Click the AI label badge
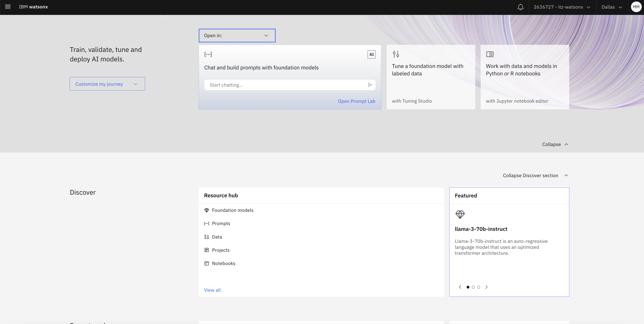Image resolution: width=644 pixels, height=324 pixels. pyautogui.click(x=371, y=54)
